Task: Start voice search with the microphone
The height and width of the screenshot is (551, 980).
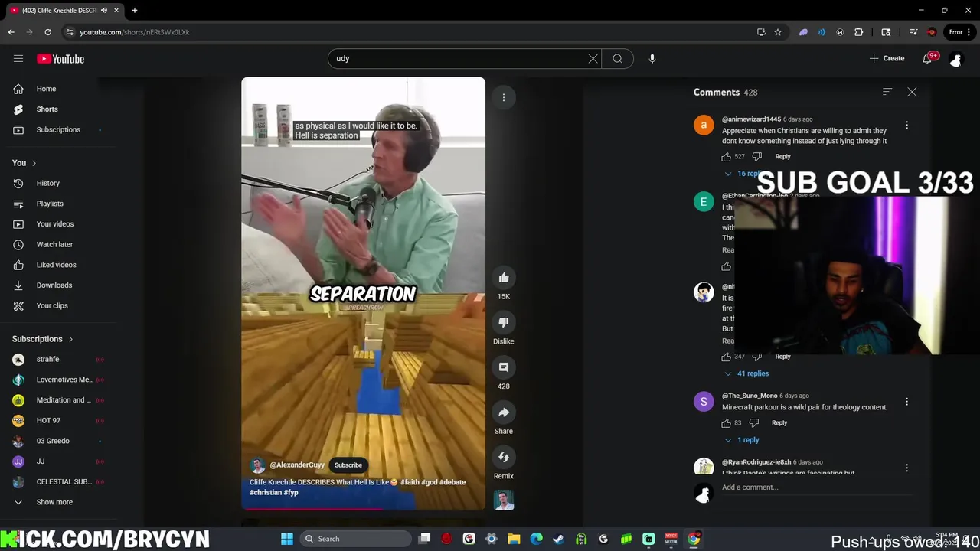Action: tap(652, 58)
